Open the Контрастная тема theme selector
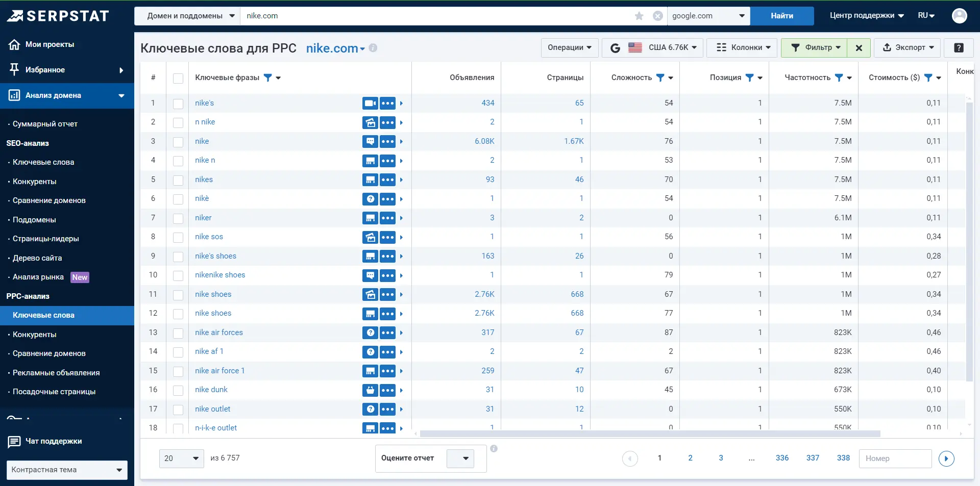The width and height of the screenshot is (980, 486). tap(67, 470)
